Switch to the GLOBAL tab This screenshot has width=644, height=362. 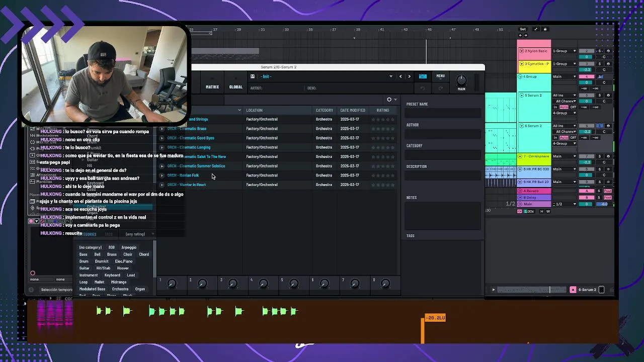click(236, 87)
